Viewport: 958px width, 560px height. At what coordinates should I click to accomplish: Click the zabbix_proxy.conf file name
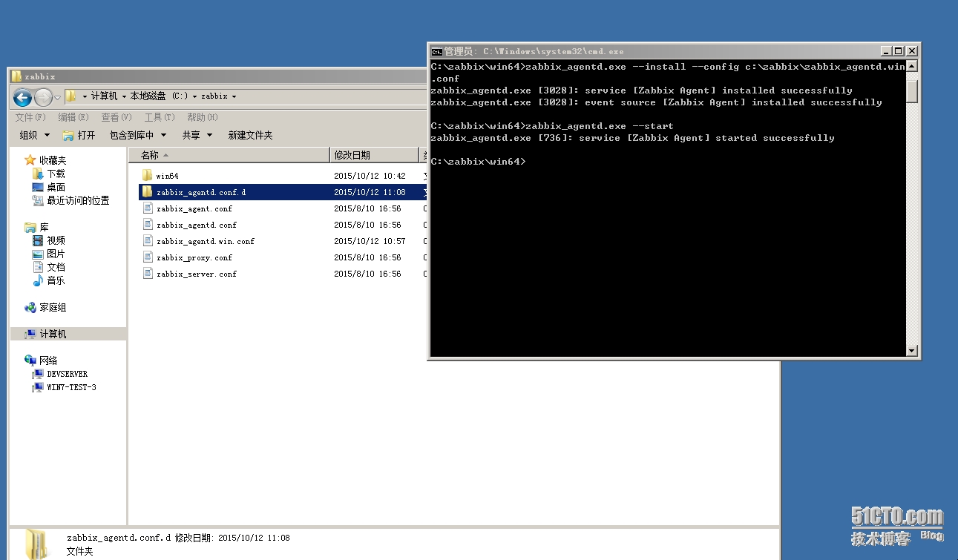194,257
